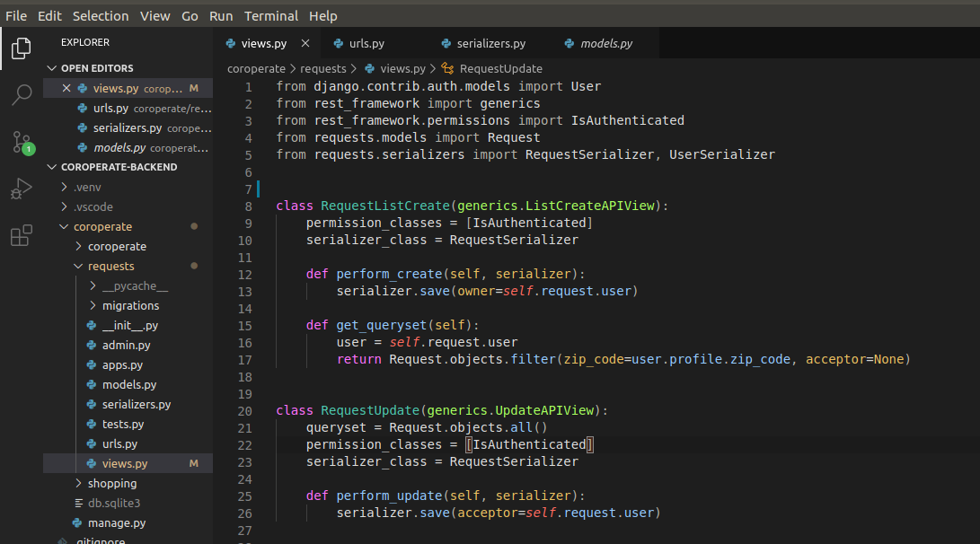Open Source Control view with badge

click(x=22, y=143)
